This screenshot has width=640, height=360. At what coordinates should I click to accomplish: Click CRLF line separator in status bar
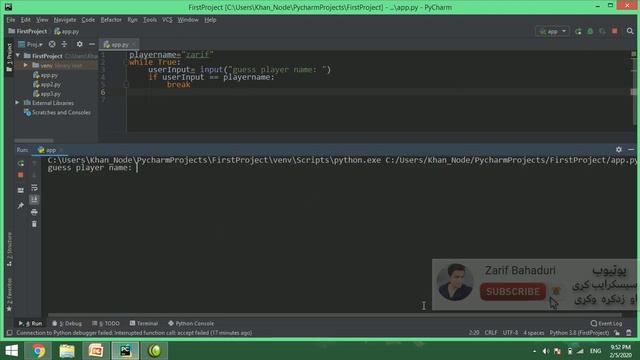[x=491, y=333]
